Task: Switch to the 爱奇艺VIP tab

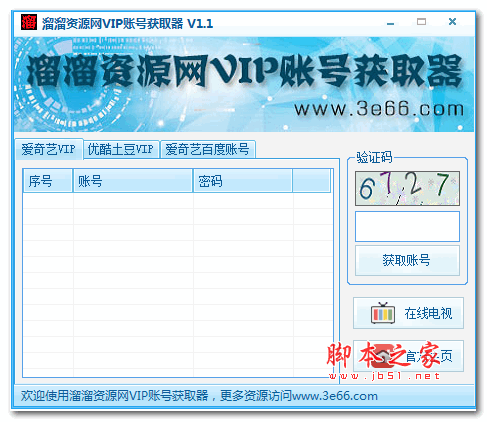Action: click(49, 149)
